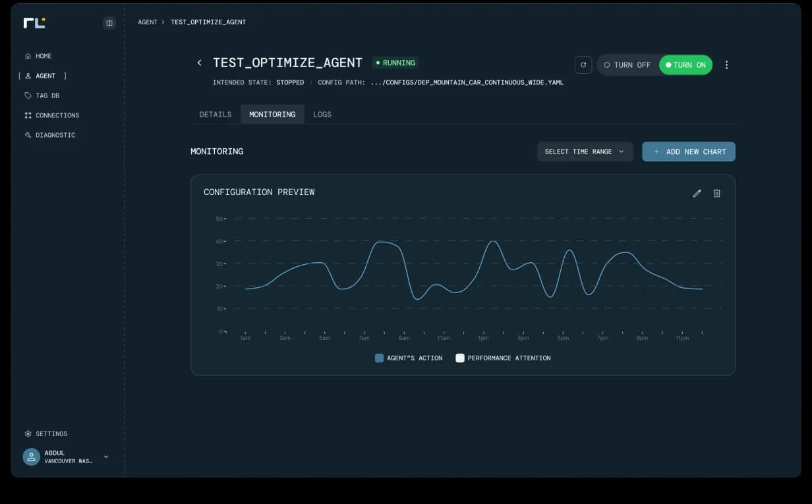
Task: Edit the Configuration Preview chart
Action: pyautogui.click(x=697, y=193)
